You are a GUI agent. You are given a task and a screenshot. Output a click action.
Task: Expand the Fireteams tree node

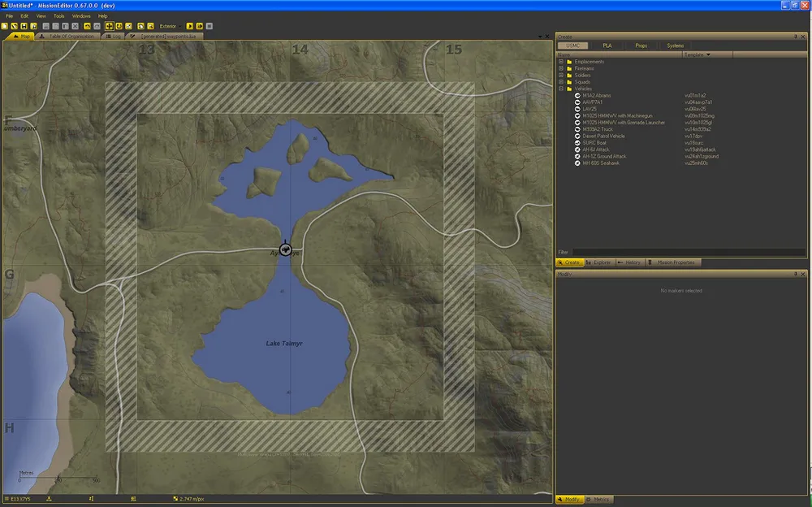click(x=561, y=68)
